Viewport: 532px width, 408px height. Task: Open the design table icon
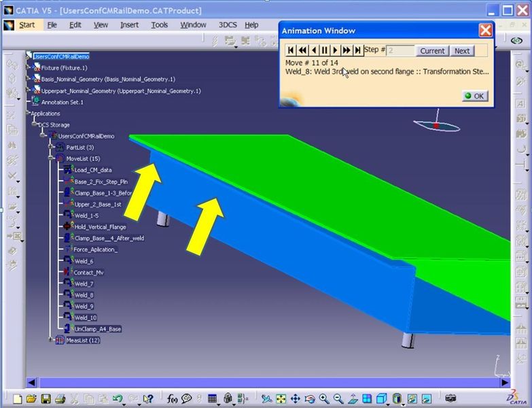click(212, 398)
